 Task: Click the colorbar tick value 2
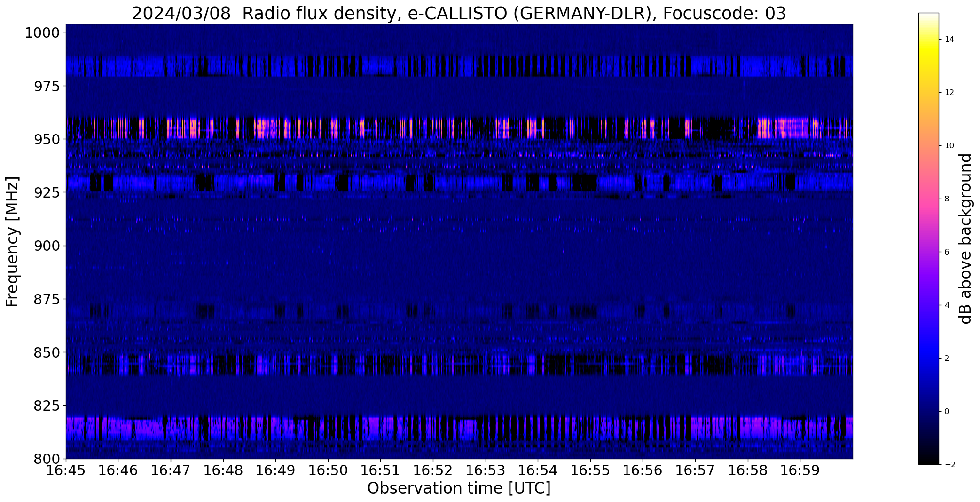[947, 359]
